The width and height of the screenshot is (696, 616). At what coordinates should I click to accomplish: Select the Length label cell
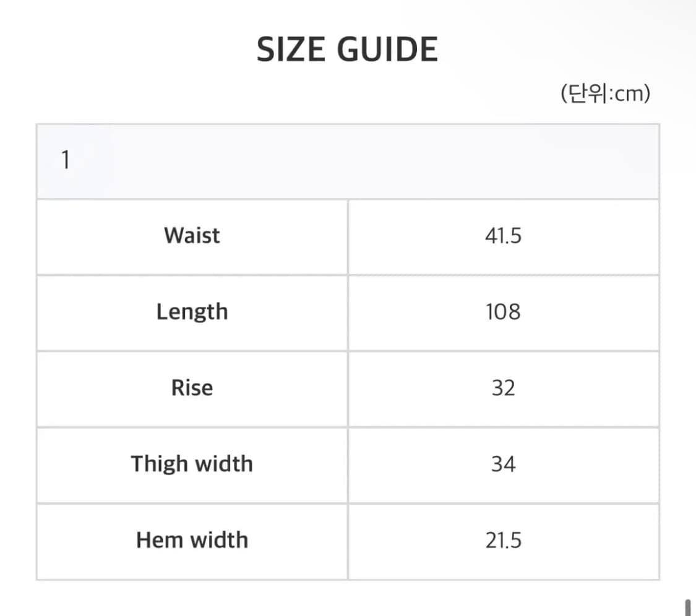pyautogui.click(x=192, y=312)
